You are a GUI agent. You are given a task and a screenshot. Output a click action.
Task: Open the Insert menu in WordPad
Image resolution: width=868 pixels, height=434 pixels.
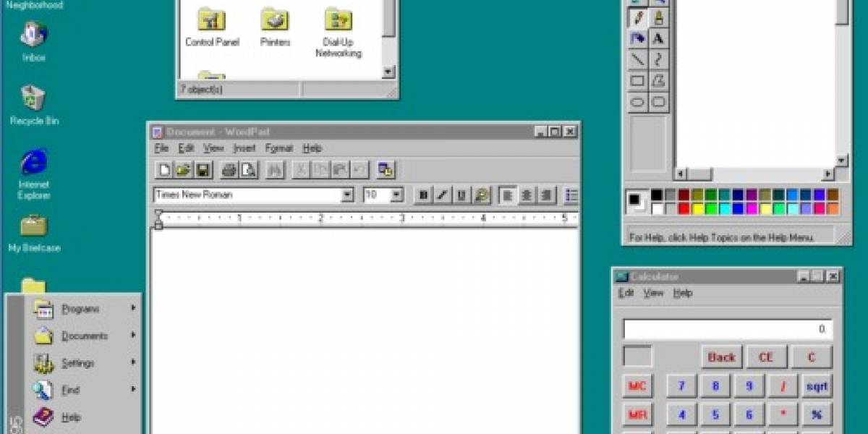point(244,148)
